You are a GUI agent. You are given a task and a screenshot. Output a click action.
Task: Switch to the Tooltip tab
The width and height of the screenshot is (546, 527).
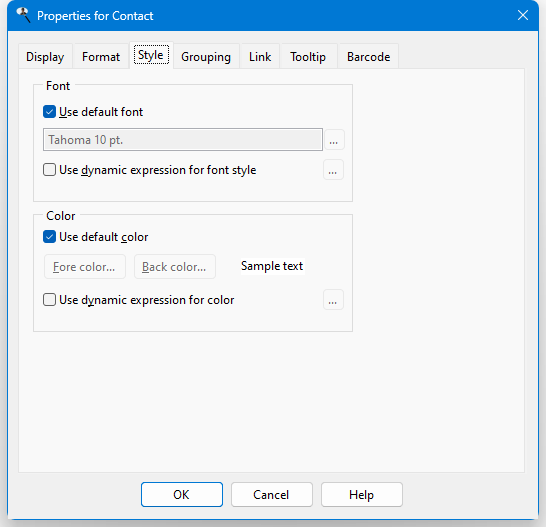coord(308,56)
